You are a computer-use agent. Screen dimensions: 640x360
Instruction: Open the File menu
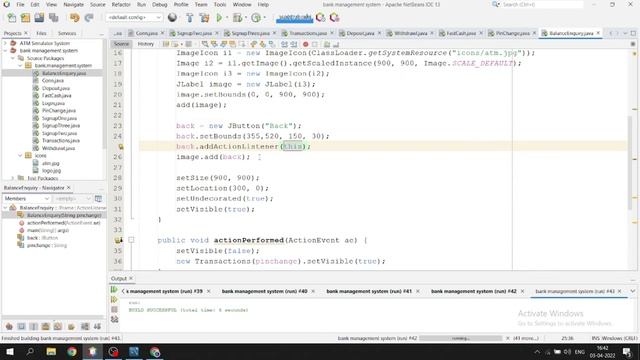click(20, 4)
